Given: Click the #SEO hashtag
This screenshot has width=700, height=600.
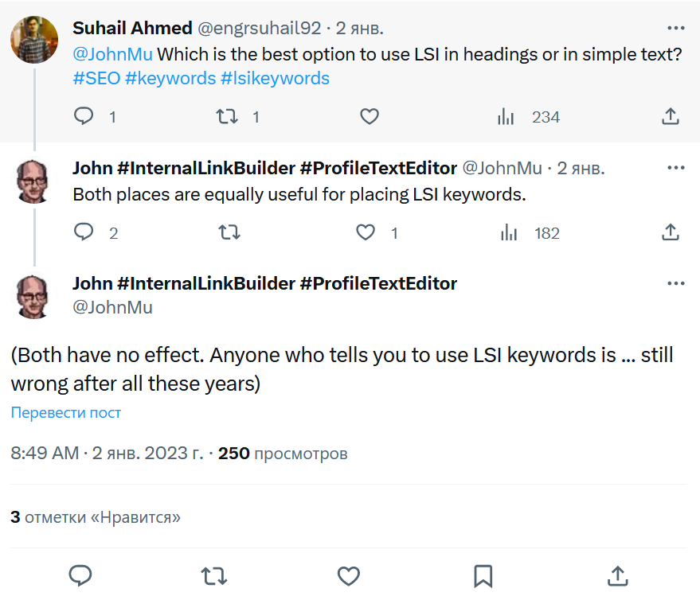Looking at the screenshot, I should [x=96, y=79].
